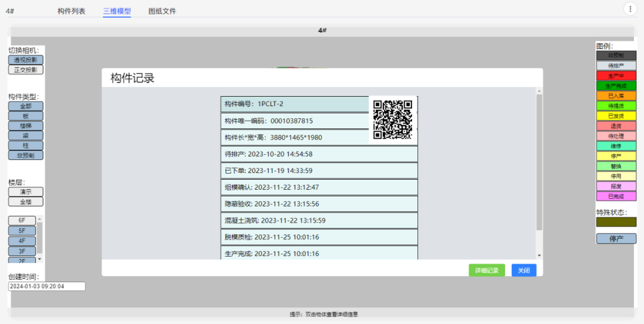This screenshot has width=644, height=324.
Task: Toggle 透视投影 camera mode
Action: (x=26, y=60)
